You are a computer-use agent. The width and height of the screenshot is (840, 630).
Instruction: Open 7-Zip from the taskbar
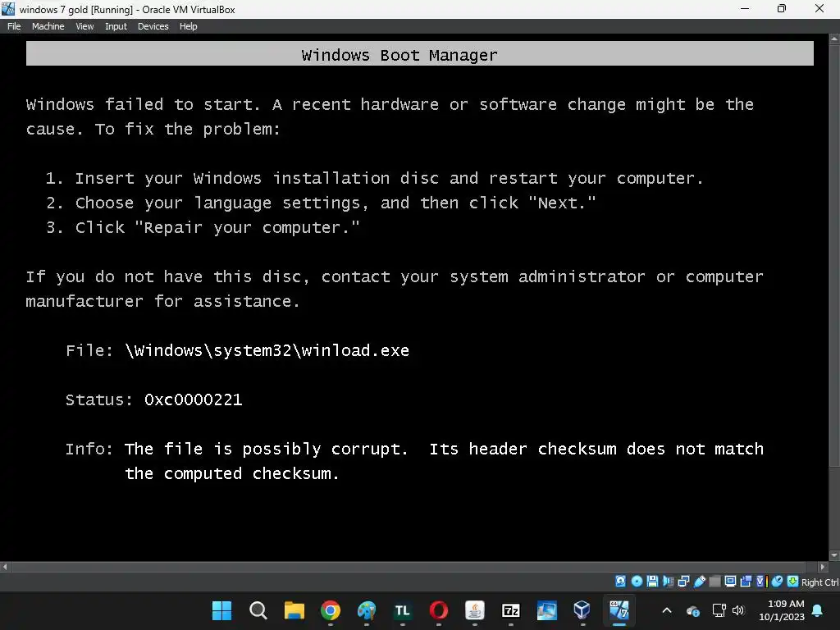click(510, 609)
